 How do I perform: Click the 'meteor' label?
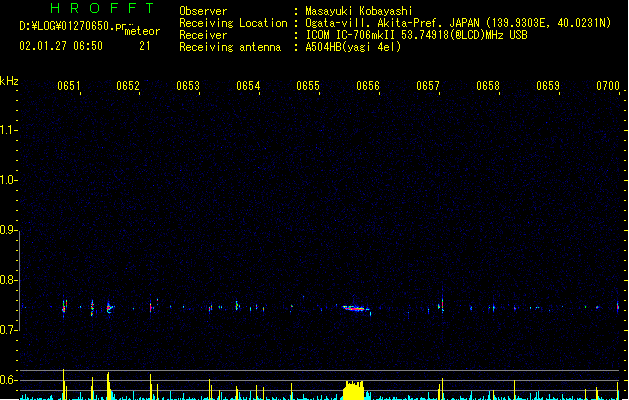(142, 31)
